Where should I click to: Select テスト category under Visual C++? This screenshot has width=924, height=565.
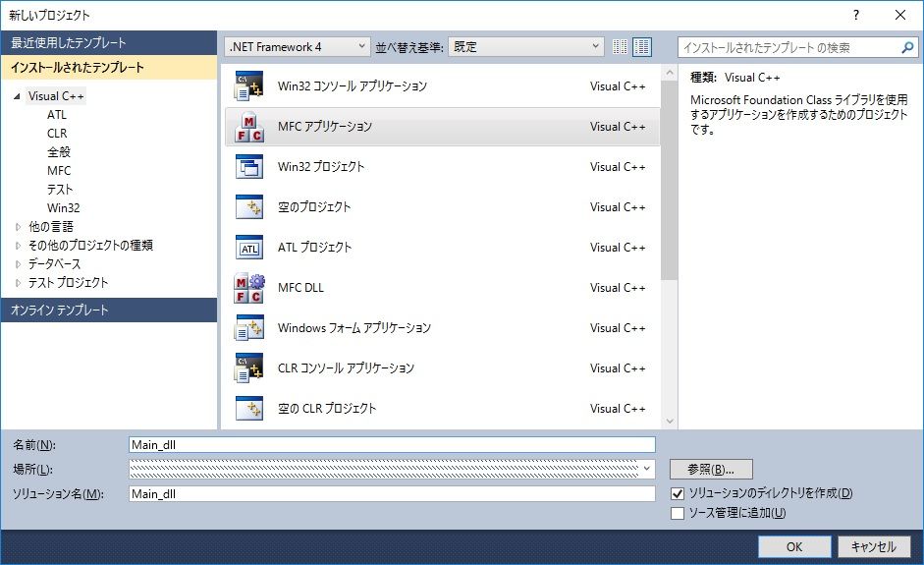60,190
